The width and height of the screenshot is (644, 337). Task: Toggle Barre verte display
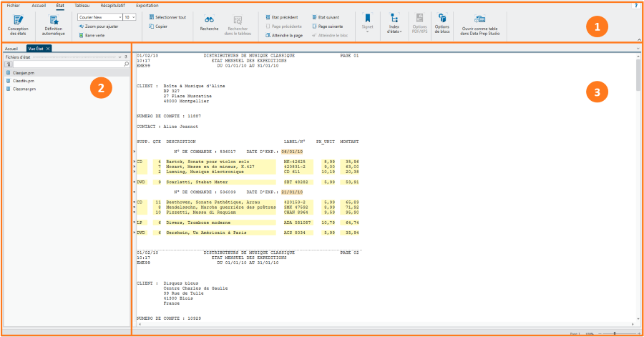(92, 34)
